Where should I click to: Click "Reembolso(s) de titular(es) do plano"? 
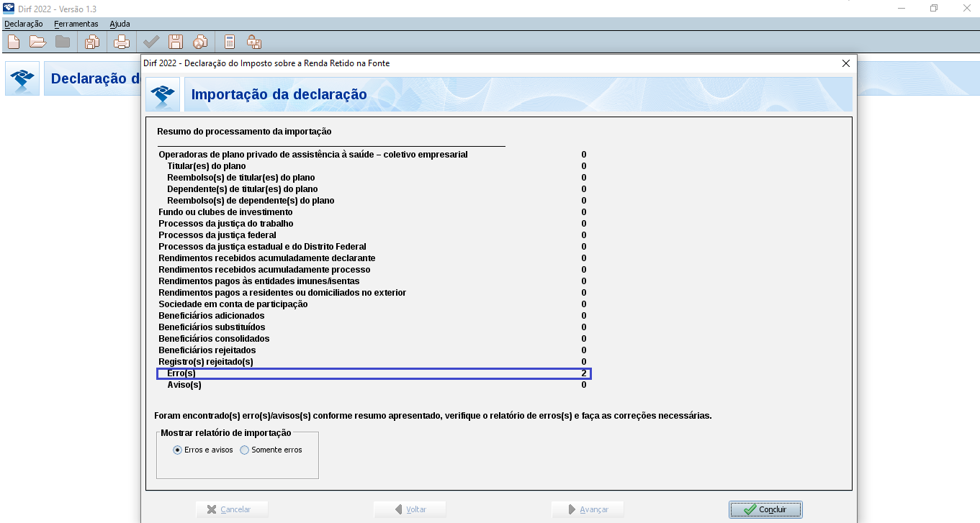click(241, 178)
